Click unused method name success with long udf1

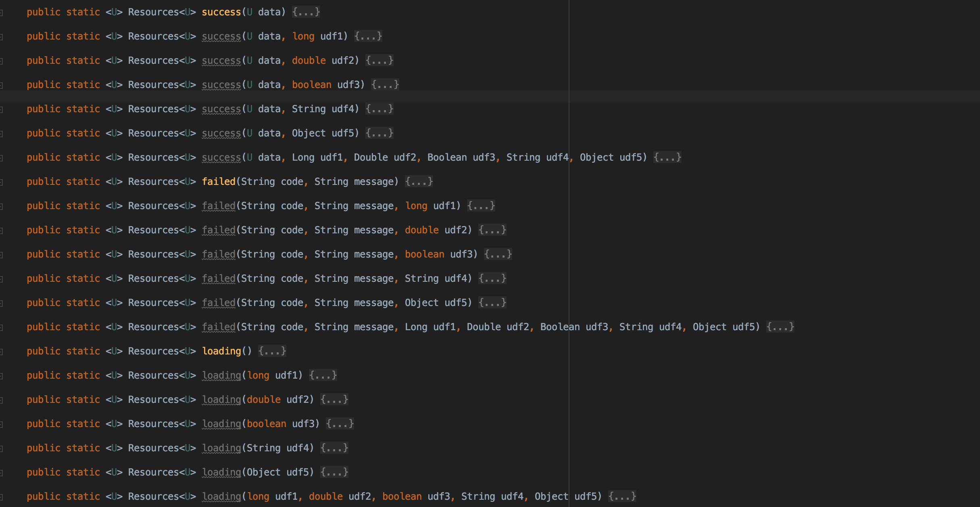point(221,36)
